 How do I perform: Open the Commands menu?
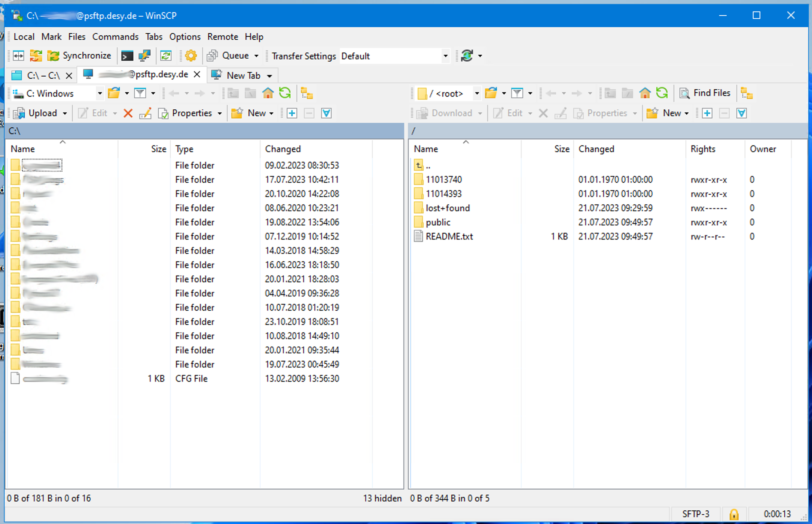(115, 37)
